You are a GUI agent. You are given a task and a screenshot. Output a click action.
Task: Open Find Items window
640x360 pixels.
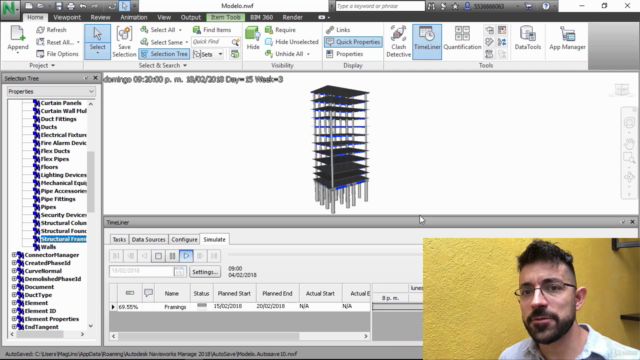point(212,30)
